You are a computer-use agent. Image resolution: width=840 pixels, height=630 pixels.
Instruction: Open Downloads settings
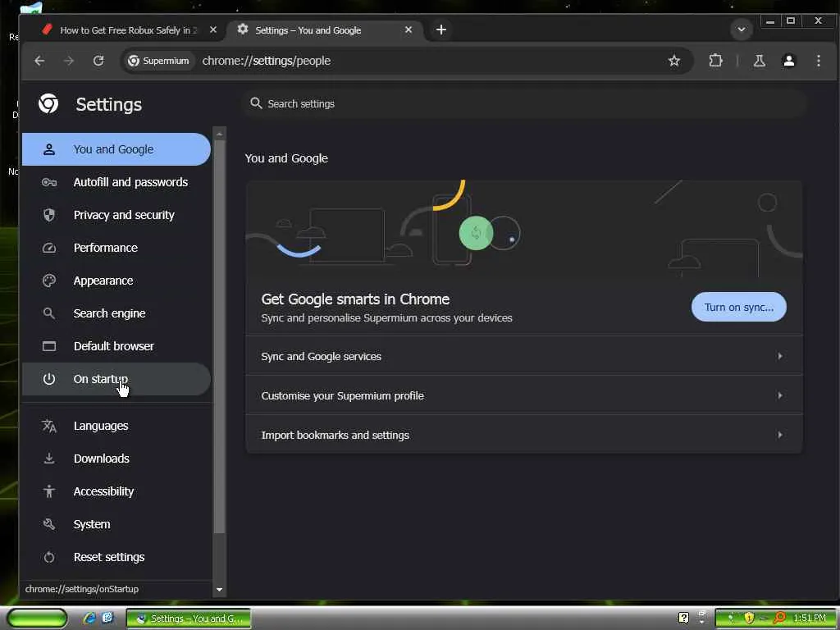pos(116,459)
